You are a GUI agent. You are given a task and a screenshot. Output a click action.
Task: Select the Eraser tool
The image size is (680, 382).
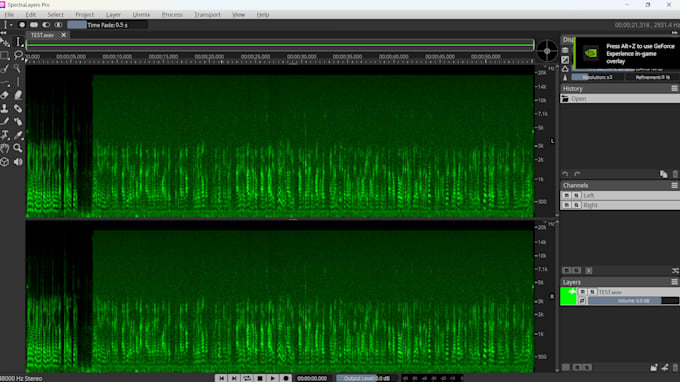coord(18,95)
